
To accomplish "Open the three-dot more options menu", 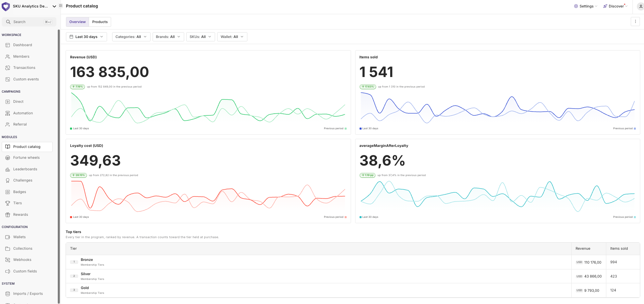I will [x=635, y=21].
